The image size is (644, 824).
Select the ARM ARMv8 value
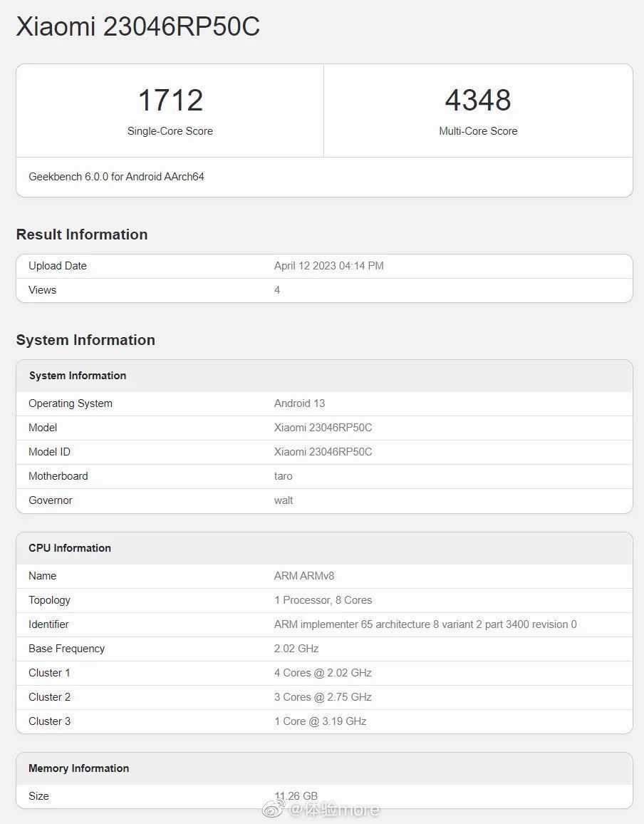point(304,576)
